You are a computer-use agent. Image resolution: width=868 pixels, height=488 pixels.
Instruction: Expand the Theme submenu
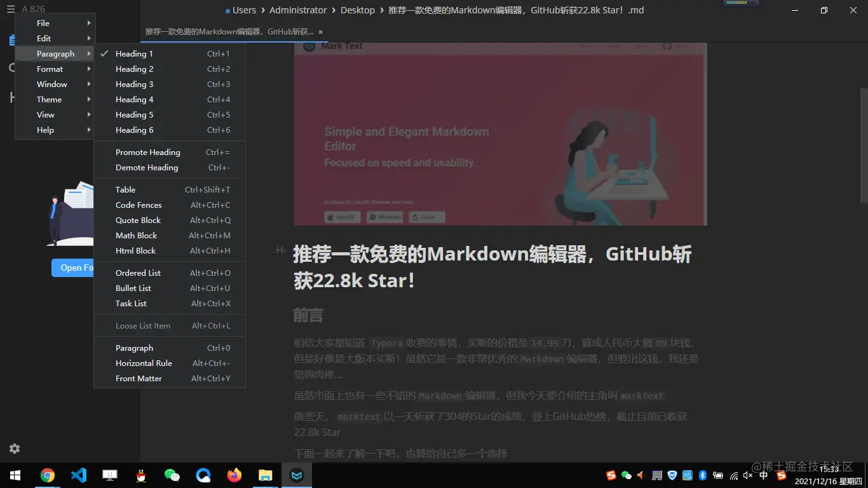click(x=55, y=100)
